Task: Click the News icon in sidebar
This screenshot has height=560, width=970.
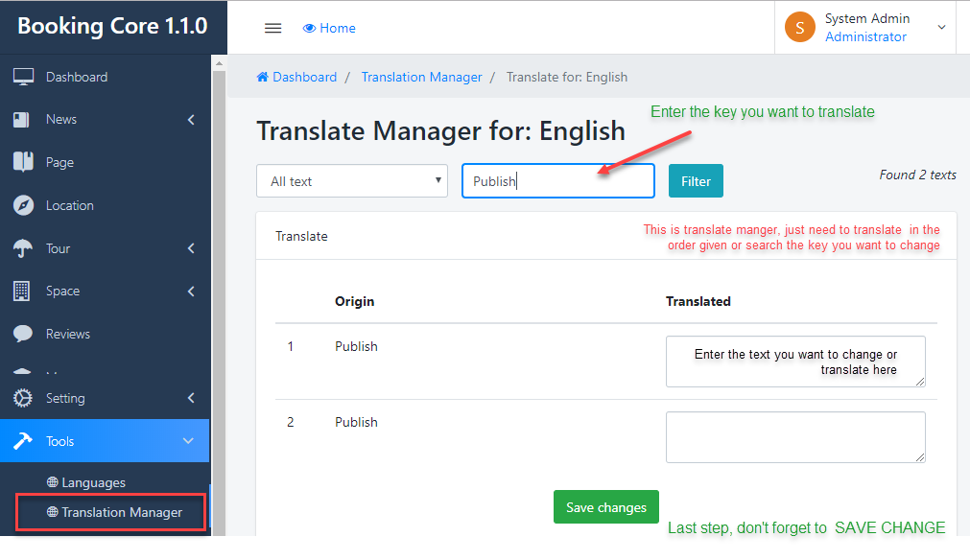Action: [23, 120]
